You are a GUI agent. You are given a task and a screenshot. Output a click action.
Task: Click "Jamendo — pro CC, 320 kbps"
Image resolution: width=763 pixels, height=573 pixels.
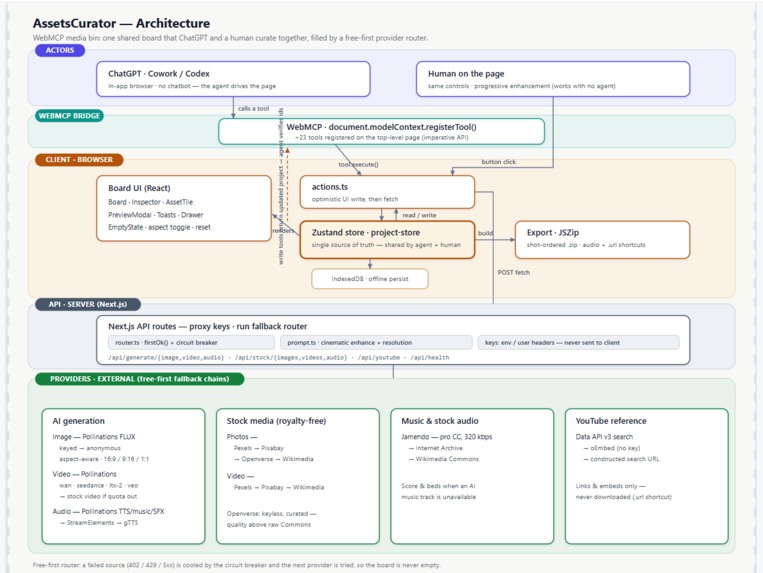click(x=446, y=437)
